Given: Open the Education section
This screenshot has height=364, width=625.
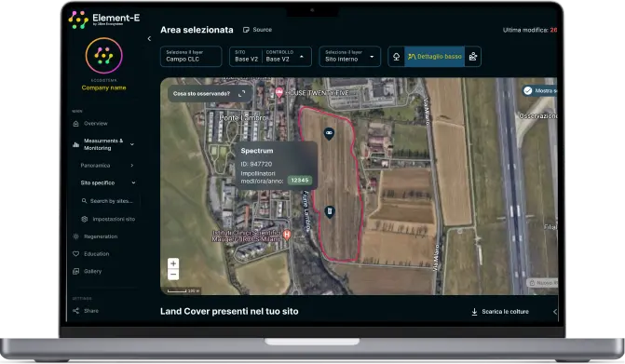Looking at the screenshot, I should (97, 254).
